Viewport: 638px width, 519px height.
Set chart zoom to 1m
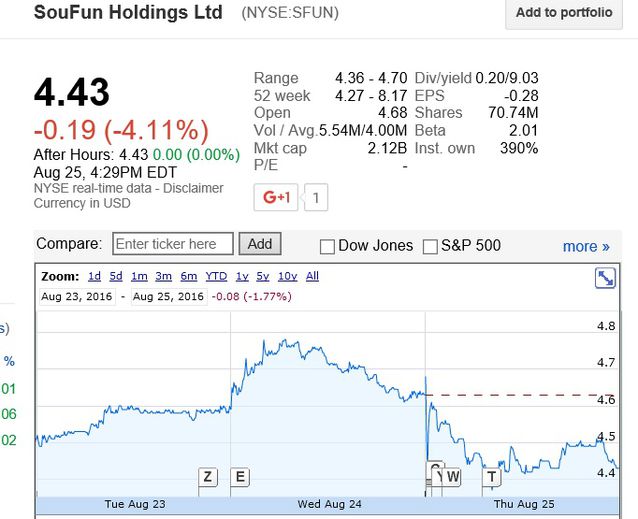click(139, 276)
